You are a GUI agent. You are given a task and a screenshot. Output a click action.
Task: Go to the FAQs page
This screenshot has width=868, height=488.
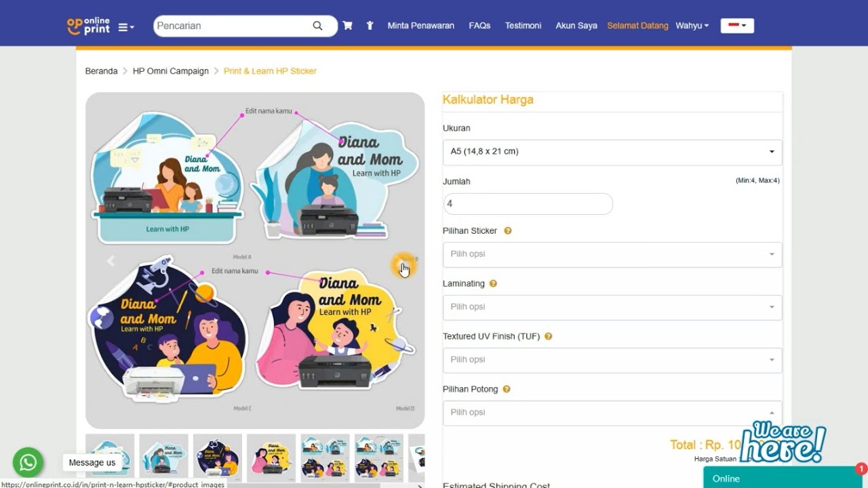479,26
